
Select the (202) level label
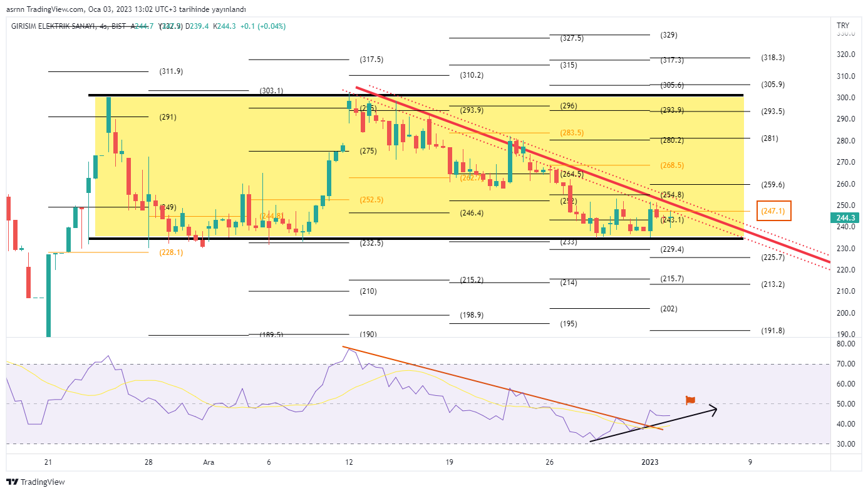669,309
